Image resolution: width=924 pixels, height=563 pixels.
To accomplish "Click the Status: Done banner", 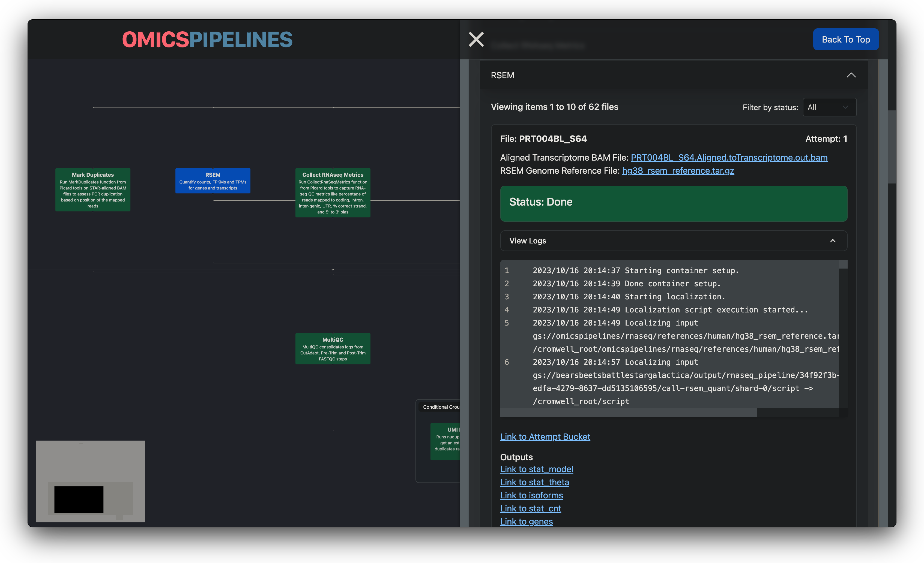I will tap(674, 204).
